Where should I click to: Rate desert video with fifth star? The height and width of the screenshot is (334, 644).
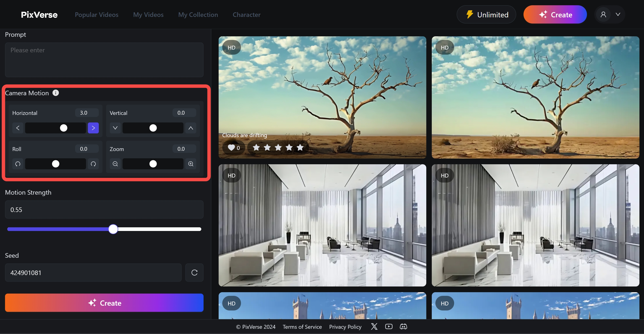click(300, 148)
